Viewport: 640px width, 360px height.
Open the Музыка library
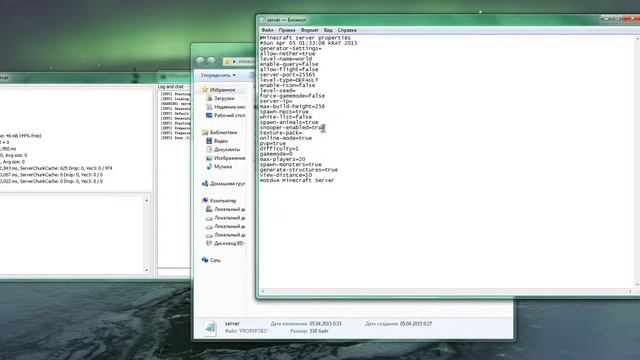point(223,167)
